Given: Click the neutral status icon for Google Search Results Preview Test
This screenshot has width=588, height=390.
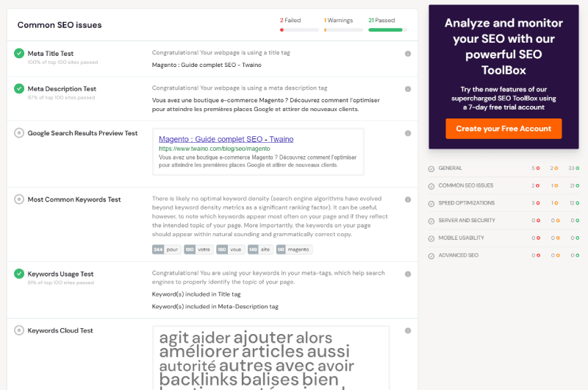Looking at the screenshot, I should click(19, 133).
